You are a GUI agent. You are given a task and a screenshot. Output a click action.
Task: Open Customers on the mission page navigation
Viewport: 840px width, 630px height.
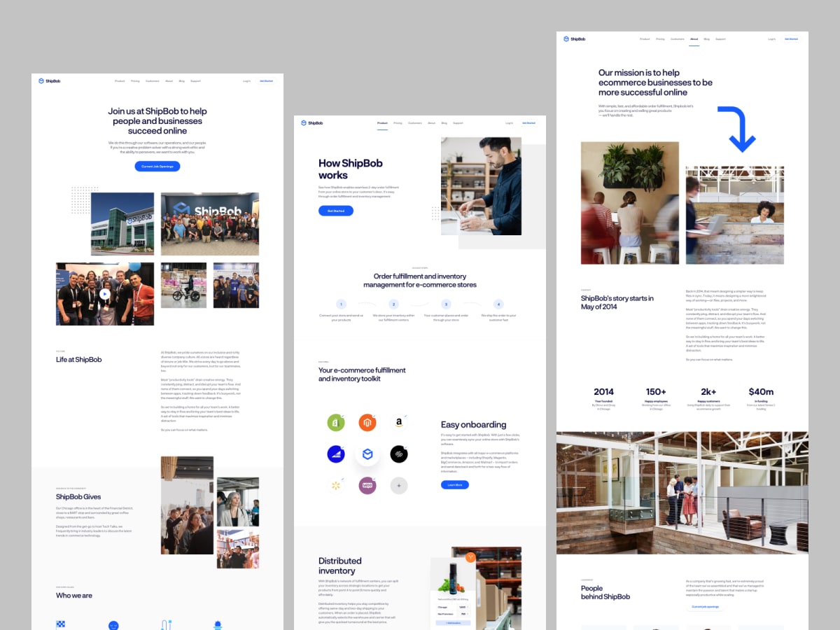(678, 39)
